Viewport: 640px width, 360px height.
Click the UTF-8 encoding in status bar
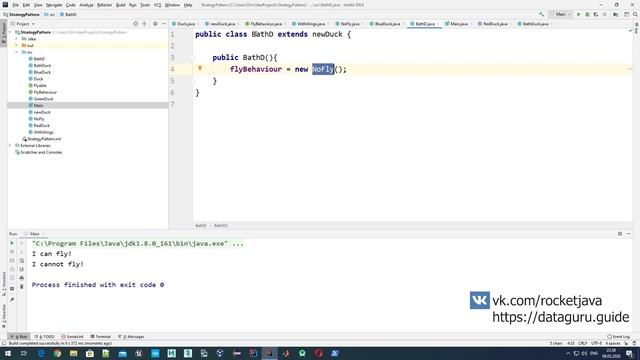point(596,343)
